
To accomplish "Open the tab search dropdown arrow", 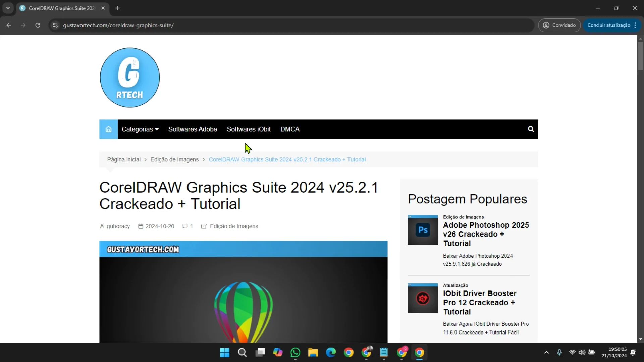I will 8,8.
